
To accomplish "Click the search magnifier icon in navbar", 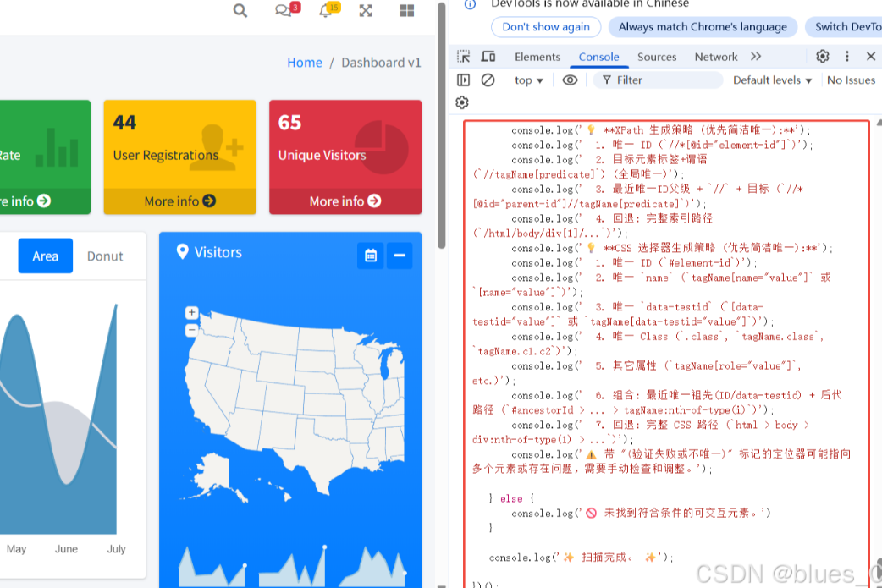I will click(x=240, y=11).
